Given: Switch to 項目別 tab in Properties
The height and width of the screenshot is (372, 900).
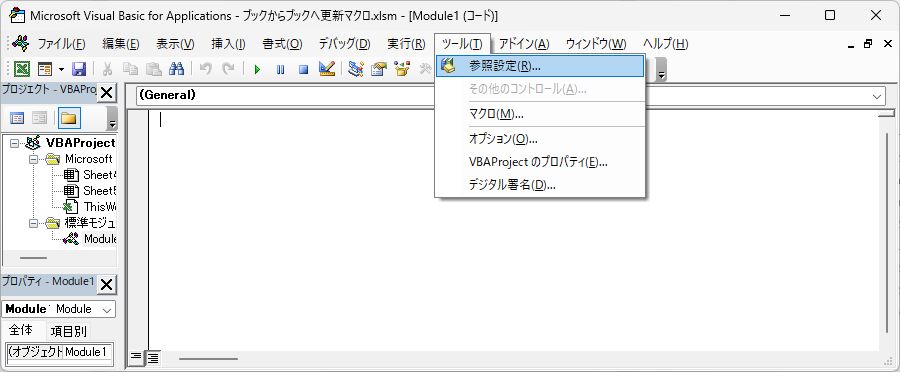Looking at the screenshot, I should coord(69,331).
